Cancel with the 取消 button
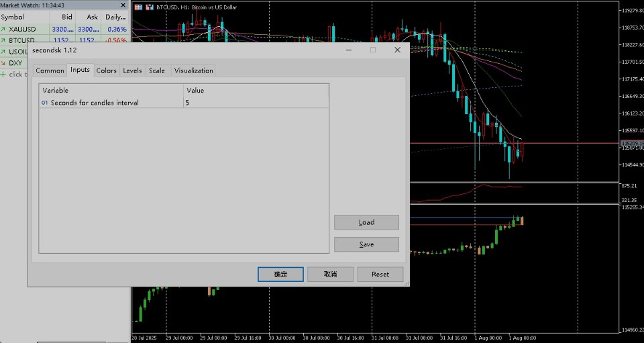 click(330, 275)
